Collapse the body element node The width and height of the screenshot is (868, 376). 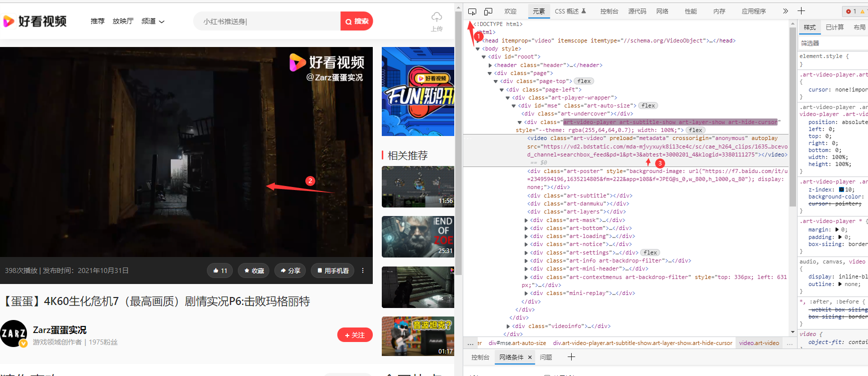(x=478, y=49)
